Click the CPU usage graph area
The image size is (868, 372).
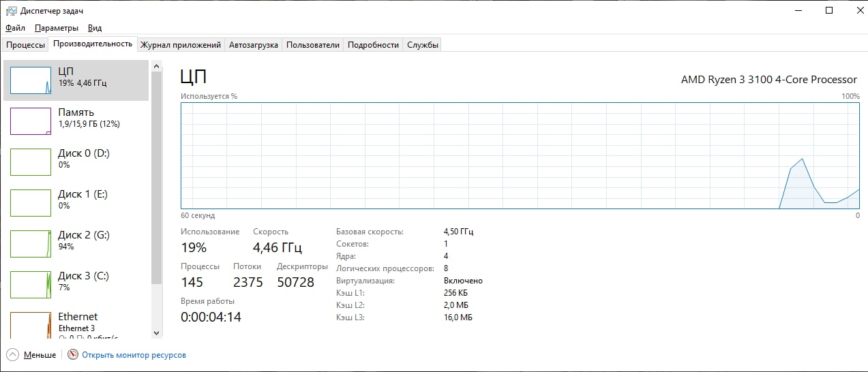pyautogui.click(x=520, y=155)
